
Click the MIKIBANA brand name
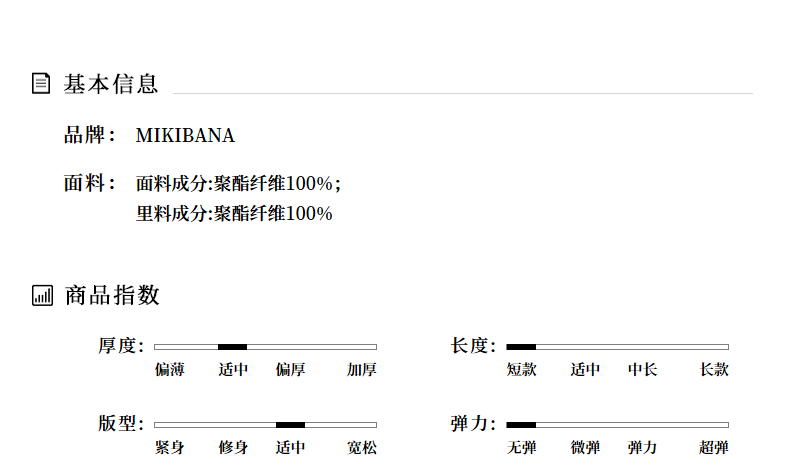pos(185,136)
